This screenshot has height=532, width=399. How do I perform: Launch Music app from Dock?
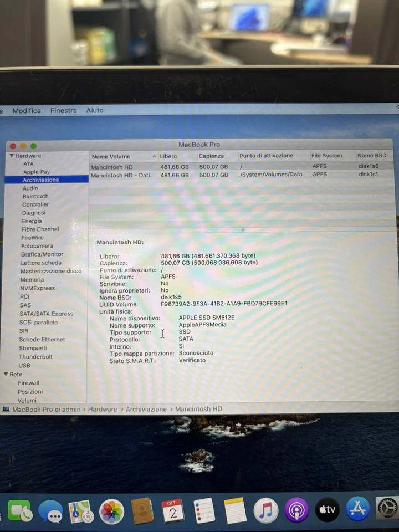tap(265, 510)
